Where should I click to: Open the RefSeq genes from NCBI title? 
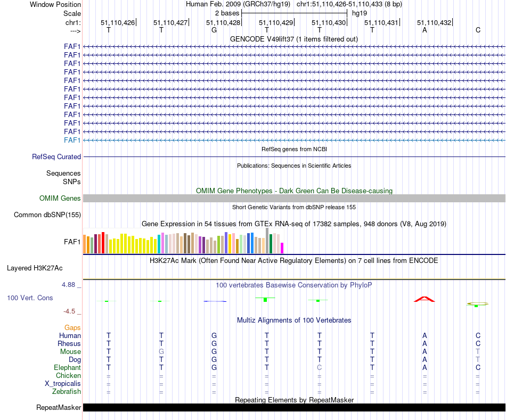pyautogui.click(x=294, y=149)
